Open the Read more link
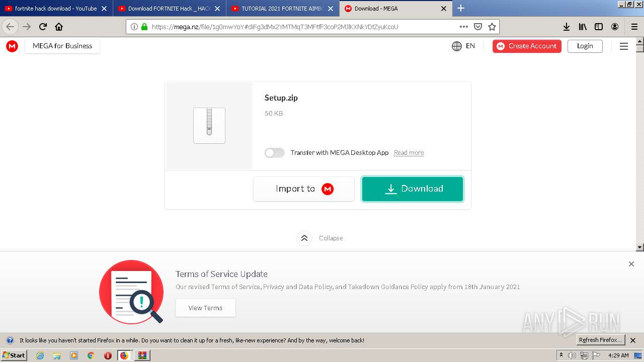 (x=409, y=153)
